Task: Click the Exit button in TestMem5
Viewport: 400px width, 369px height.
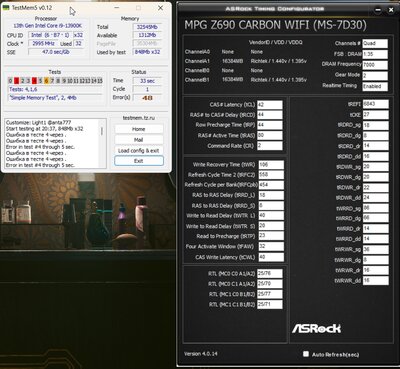Action: coord(139,161)
